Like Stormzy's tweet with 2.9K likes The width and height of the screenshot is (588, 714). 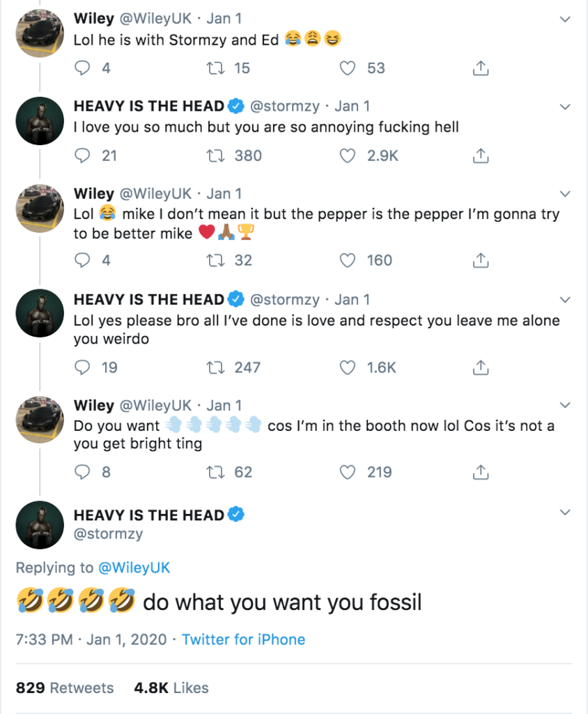(348, 155)
